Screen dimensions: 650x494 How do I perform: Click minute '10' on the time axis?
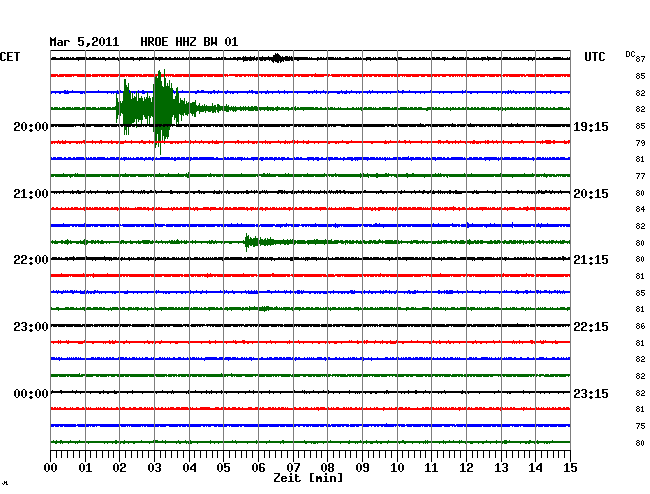coord(397,468)
